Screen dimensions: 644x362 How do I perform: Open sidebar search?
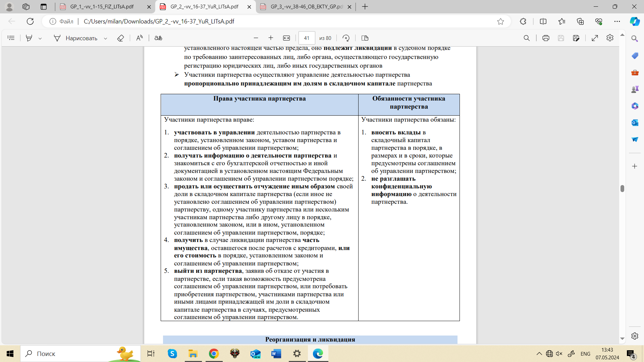click(x=635, y=39)
